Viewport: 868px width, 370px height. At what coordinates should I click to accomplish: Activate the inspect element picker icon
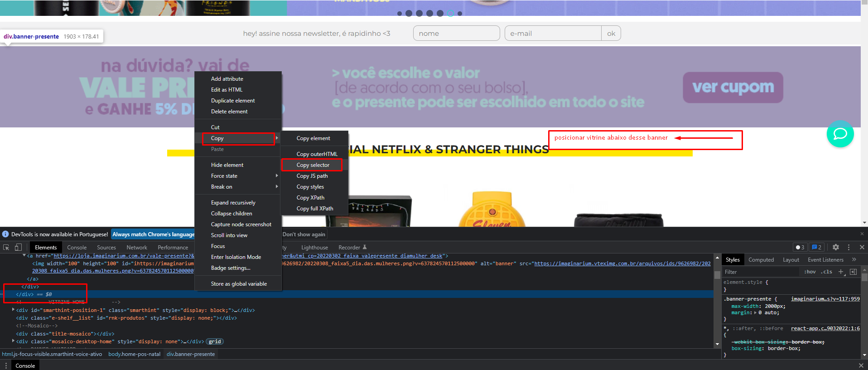[6, 247]
